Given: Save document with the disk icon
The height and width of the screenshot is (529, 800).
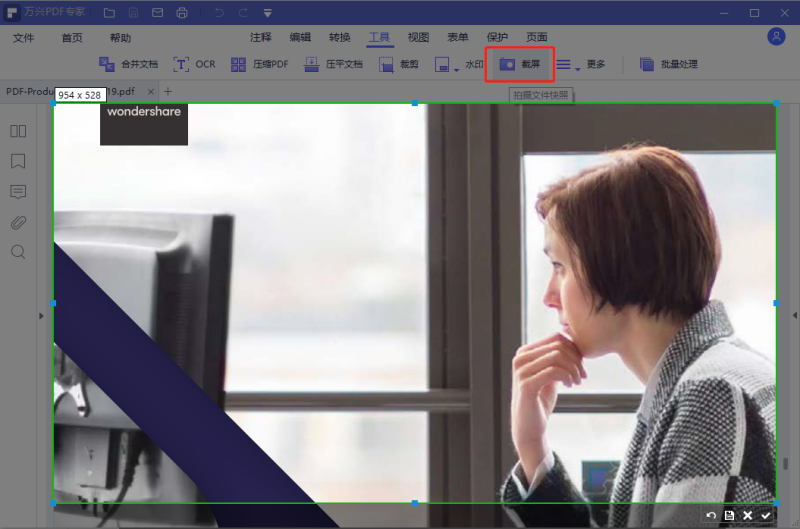Looking at the screenshot, I should [133, 13].
